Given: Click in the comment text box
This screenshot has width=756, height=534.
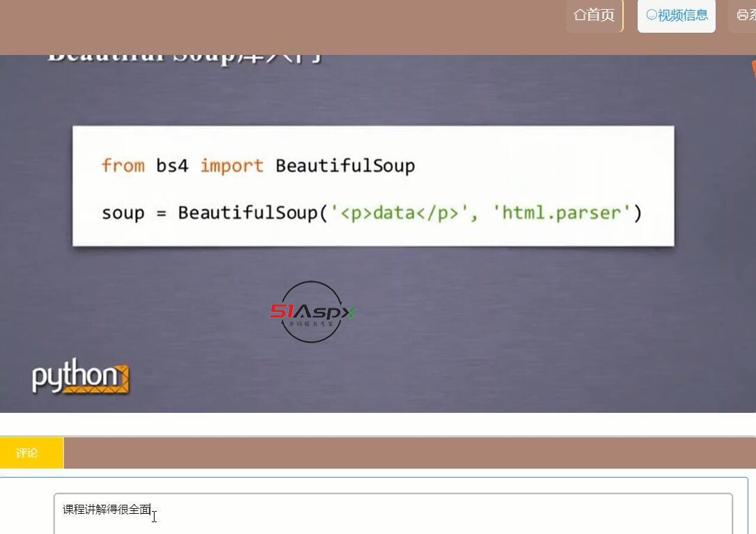Looking at the screenshot, I should [393, 514].
